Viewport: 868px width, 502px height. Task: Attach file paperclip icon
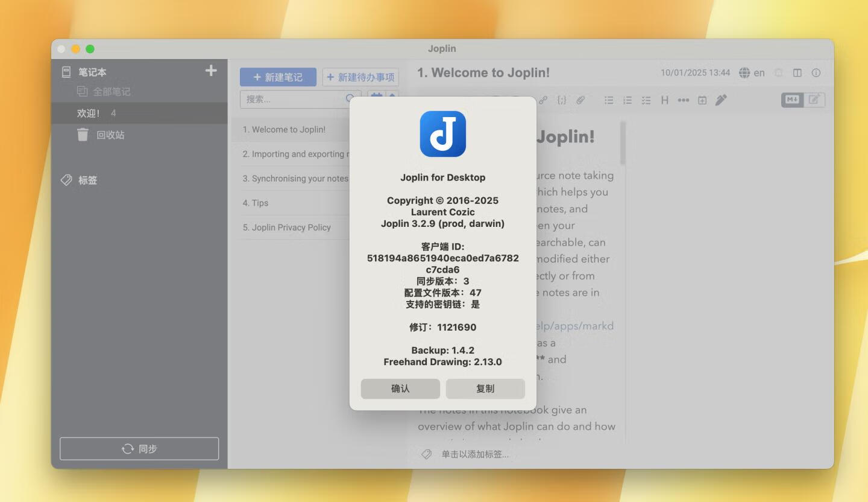coord(580,100)
